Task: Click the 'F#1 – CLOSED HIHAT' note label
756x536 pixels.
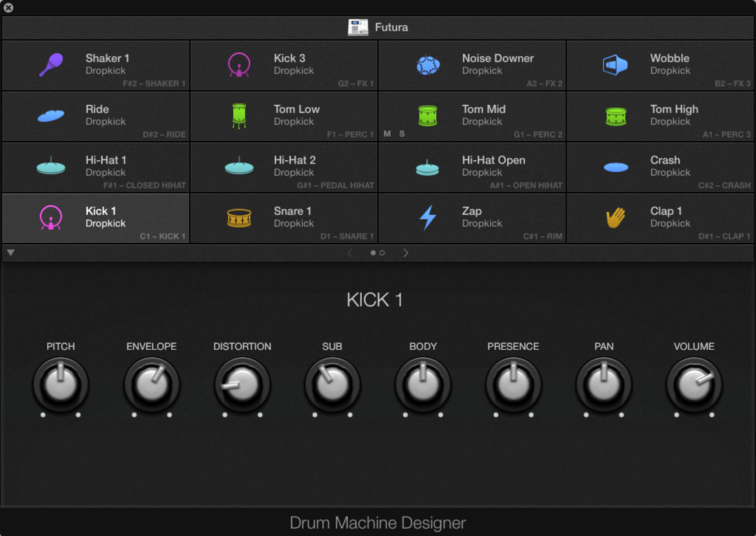Action: coord(145,185)
